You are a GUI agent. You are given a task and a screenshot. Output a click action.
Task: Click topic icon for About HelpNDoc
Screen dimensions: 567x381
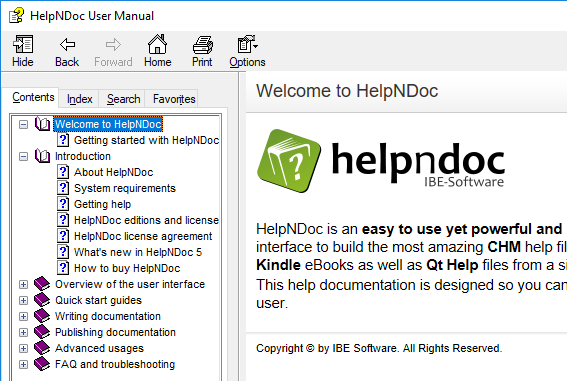pyautogui.click(x=63, y=172)
